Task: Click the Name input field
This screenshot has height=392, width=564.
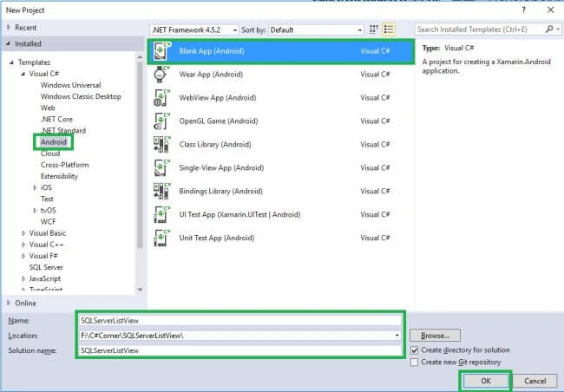Action: 239,320
